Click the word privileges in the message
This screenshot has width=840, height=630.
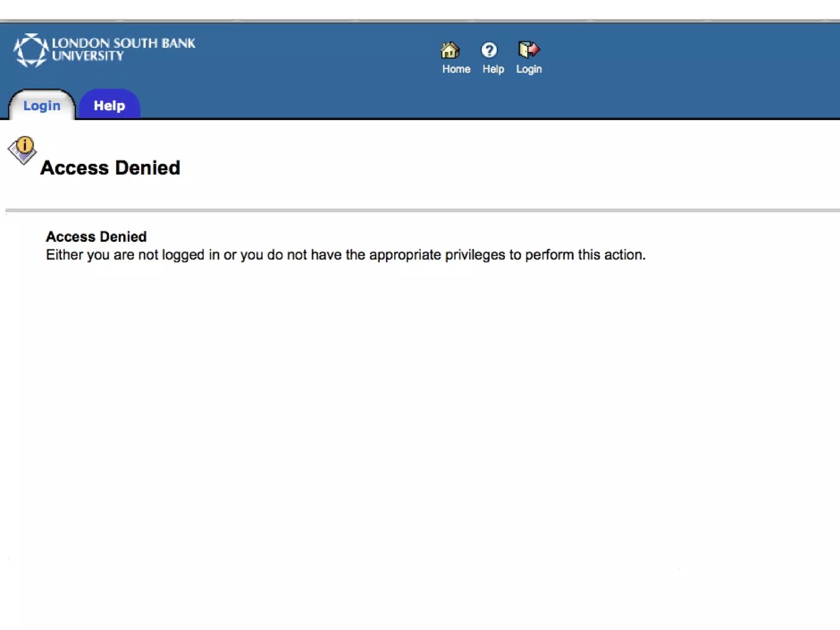pyautogui.click(x=475, y=255)
